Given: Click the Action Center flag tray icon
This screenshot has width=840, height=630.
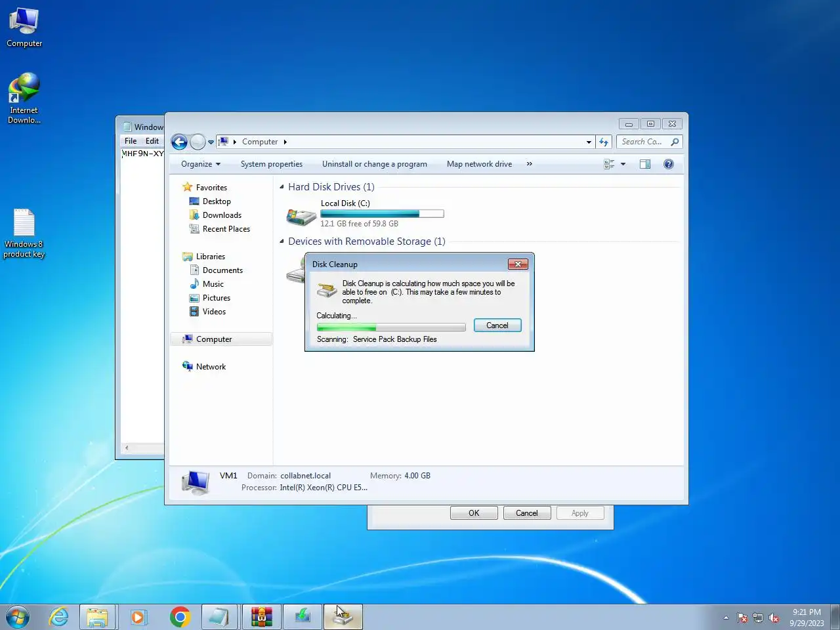Looking at the screenshot, I should [742, 618].
